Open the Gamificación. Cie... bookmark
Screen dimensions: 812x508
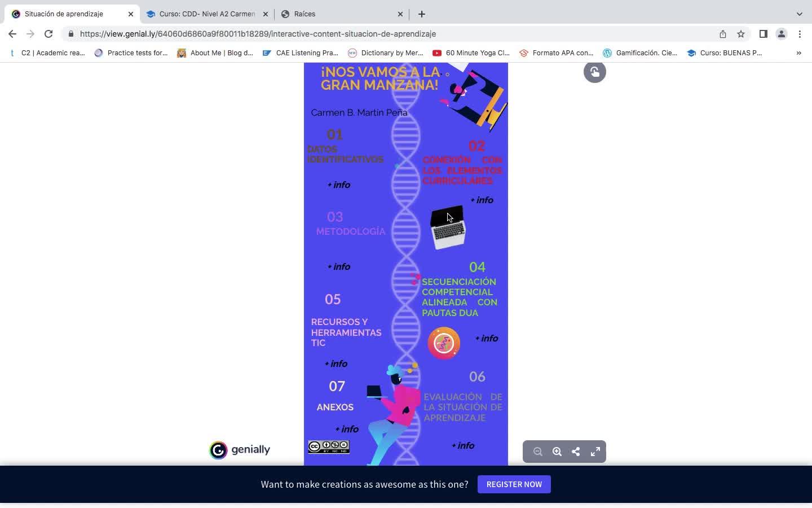640,53
